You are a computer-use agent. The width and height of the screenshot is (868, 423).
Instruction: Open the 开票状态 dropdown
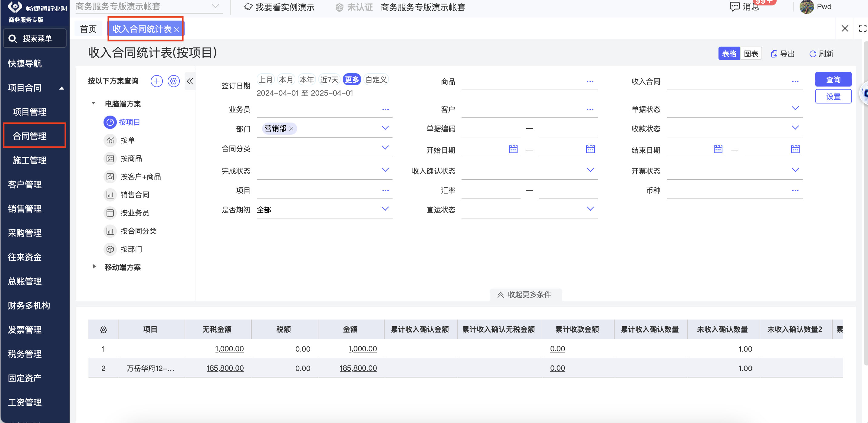pyautogui.click(x=795, y=170)
